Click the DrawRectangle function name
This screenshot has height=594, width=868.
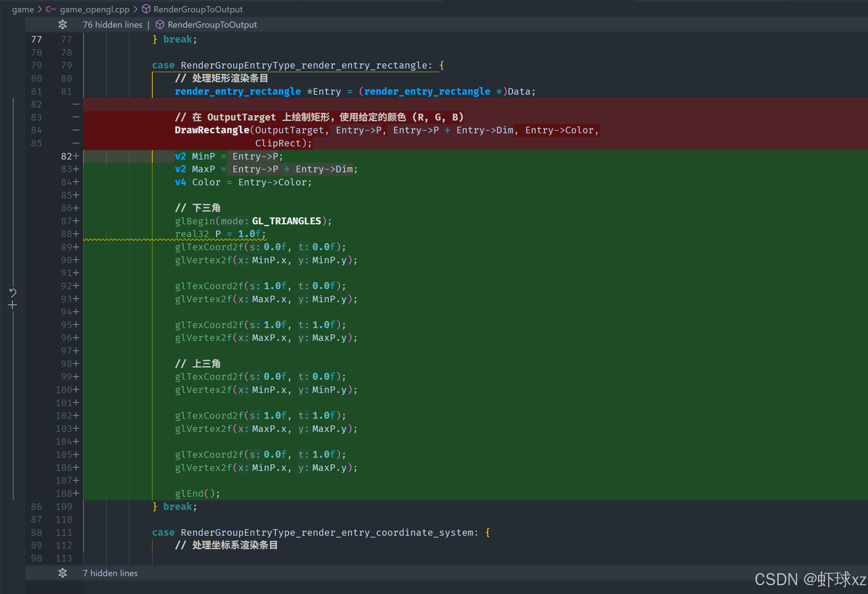point(212,130)
